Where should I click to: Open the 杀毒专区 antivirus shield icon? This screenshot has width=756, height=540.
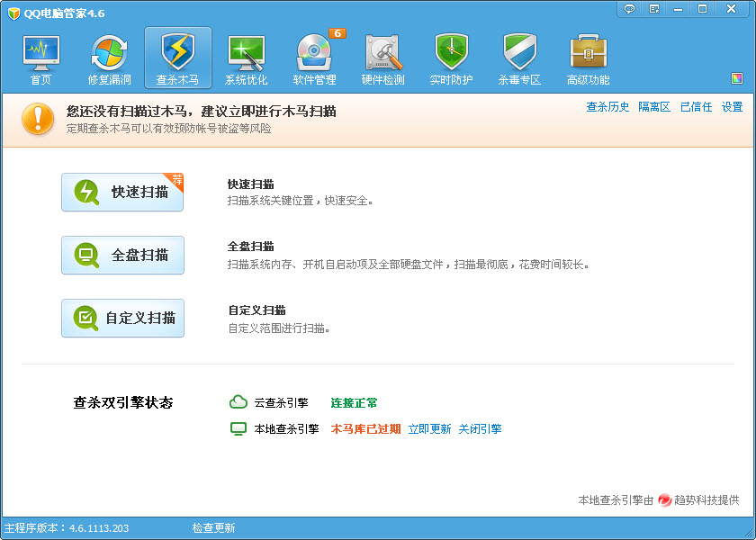point(520,52)
